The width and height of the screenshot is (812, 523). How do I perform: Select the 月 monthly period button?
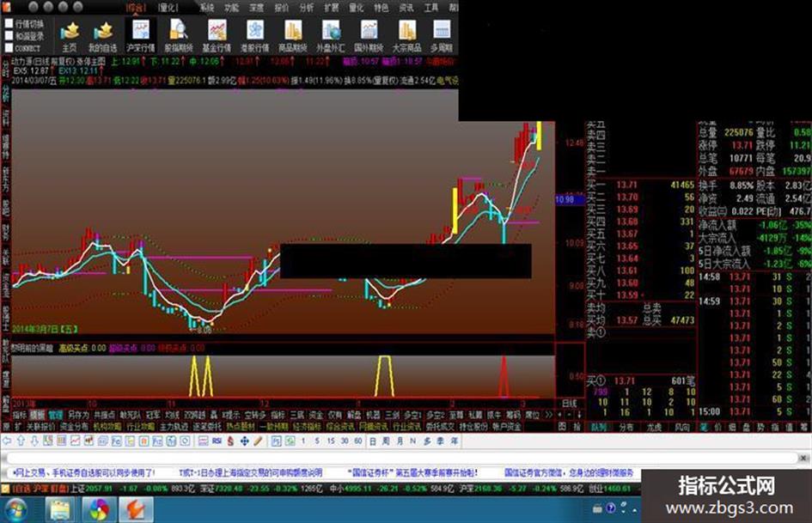tap(400, 441)
